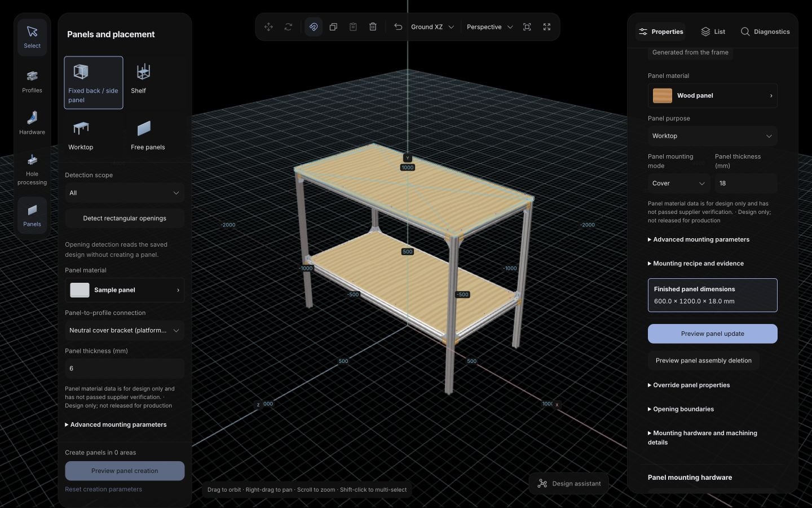Open the Ground XZ plane dropdown
812x508 pixels.
(x=433, y=27)
